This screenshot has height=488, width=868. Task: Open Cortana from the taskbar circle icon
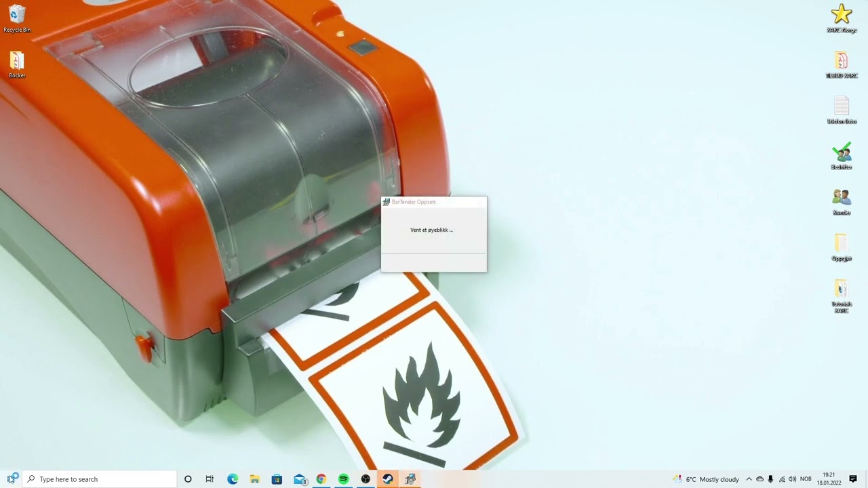pyautogui.click(x=188, y=479)
